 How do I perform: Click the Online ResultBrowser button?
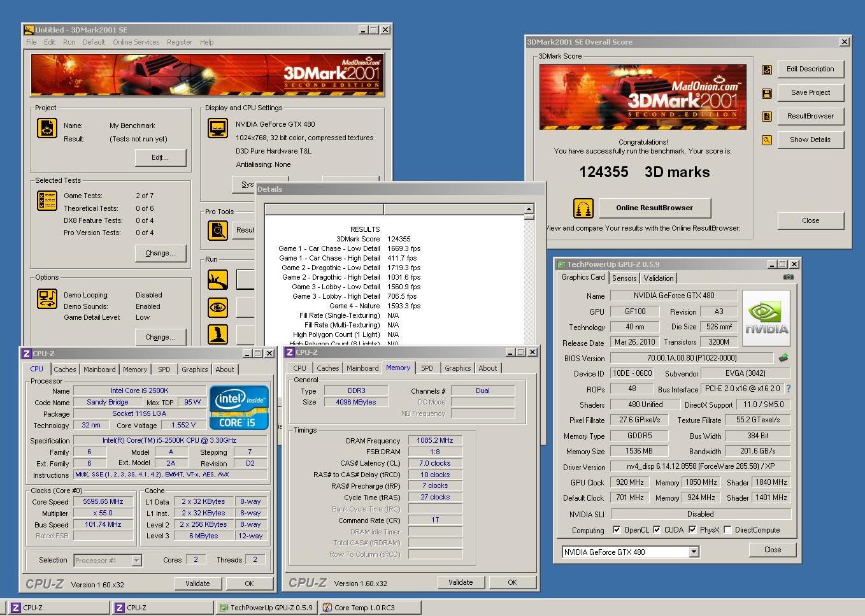click(x=654, y=208)
